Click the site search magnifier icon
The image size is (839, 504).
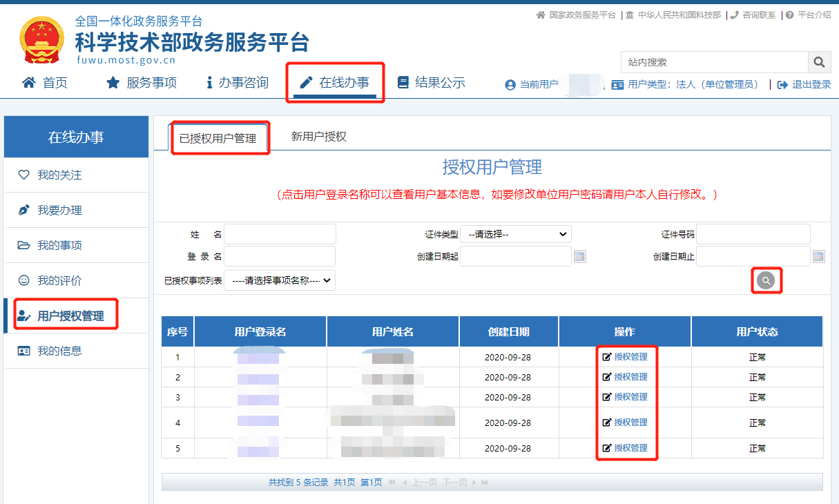(x=819, y=62)
